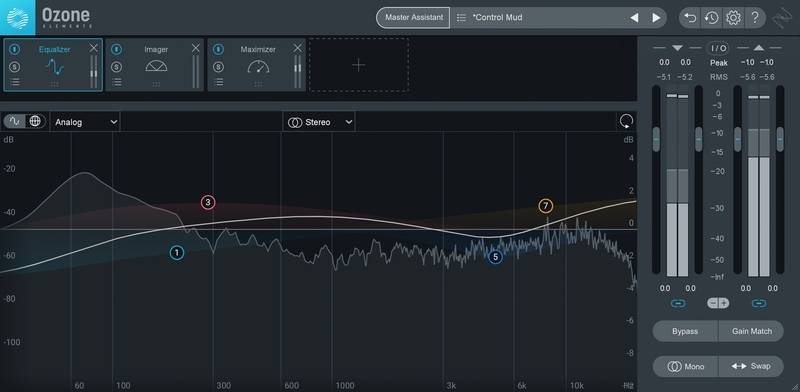Adjust the Equalizer module gain mini slider
The width and height of the screenshot is (800, 392).
[93, 73]
